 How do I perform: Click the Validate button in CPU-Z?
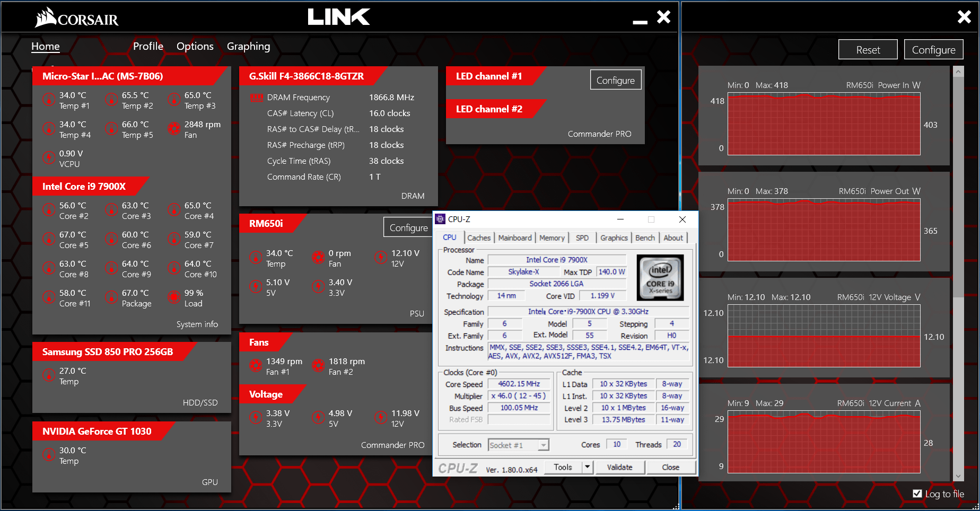click(x=620, y=467)
